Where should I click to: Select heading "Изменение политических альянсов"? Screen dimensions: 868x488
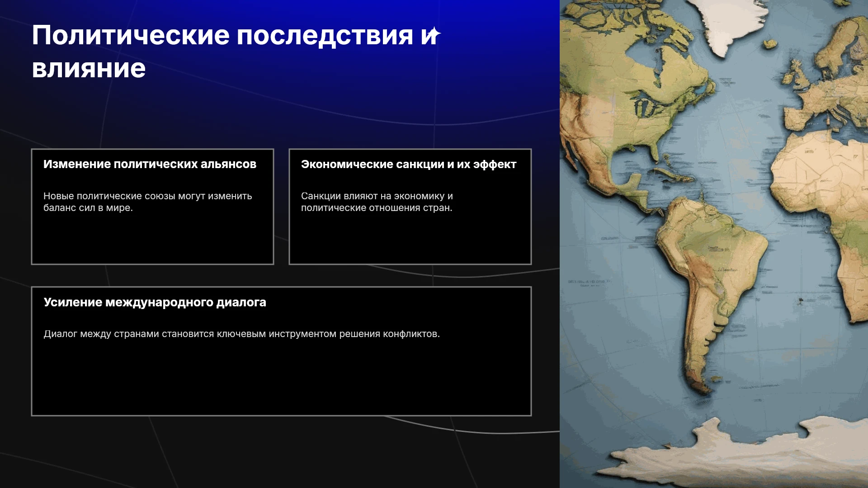[x=150, y=164]
